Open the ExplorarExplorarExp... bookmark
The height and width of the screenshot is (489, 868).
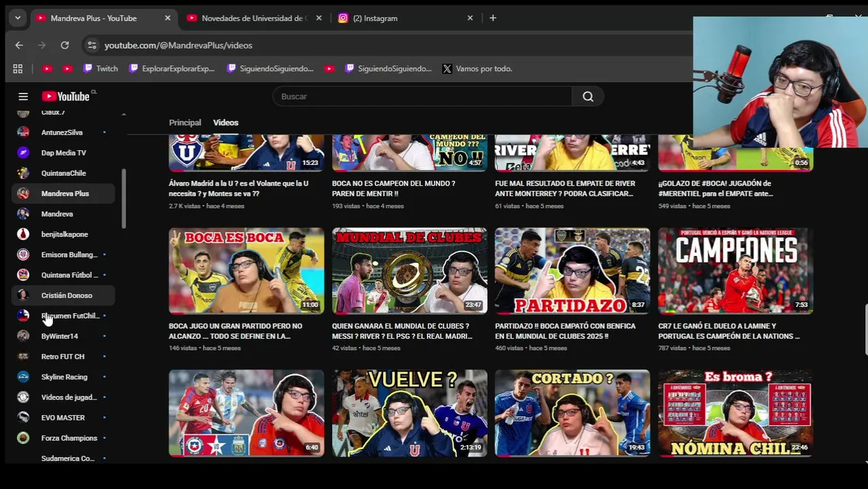pyautogui.click(x=172, y=69)
